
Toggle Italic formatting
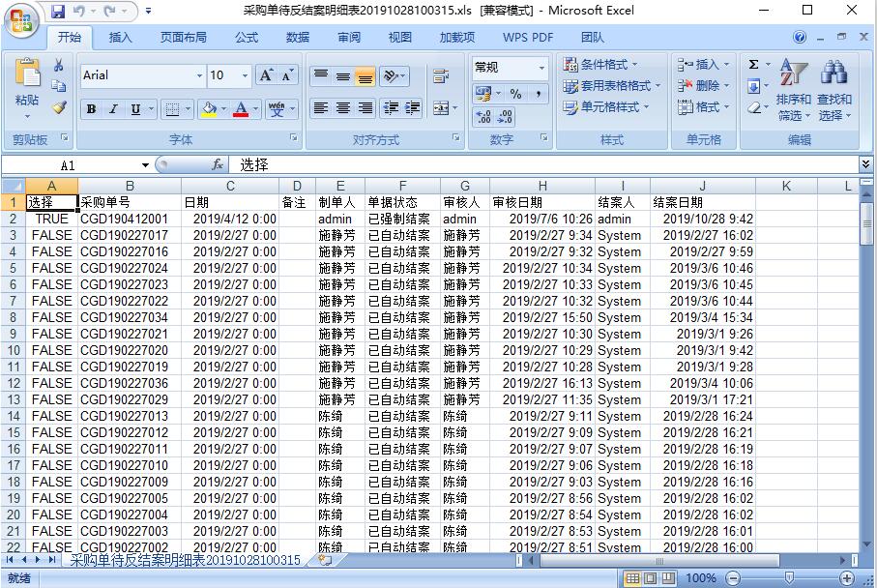click(113, 109)
